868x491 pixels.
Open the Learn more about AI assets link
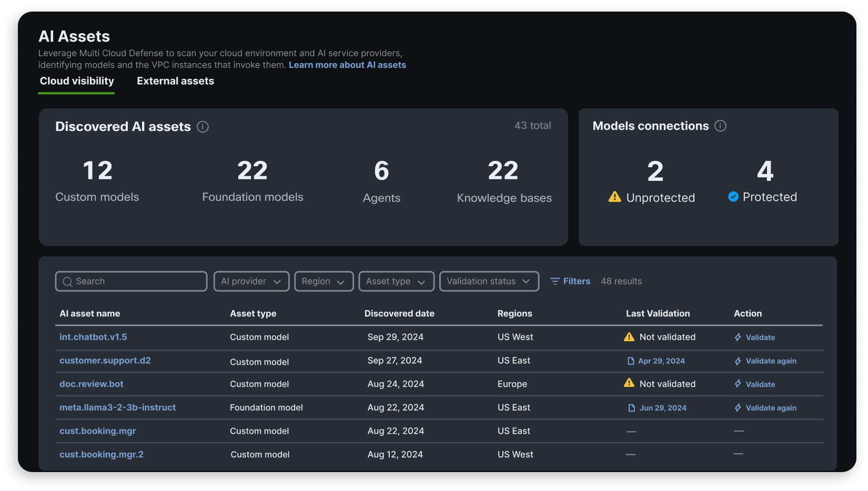[347, 65]
